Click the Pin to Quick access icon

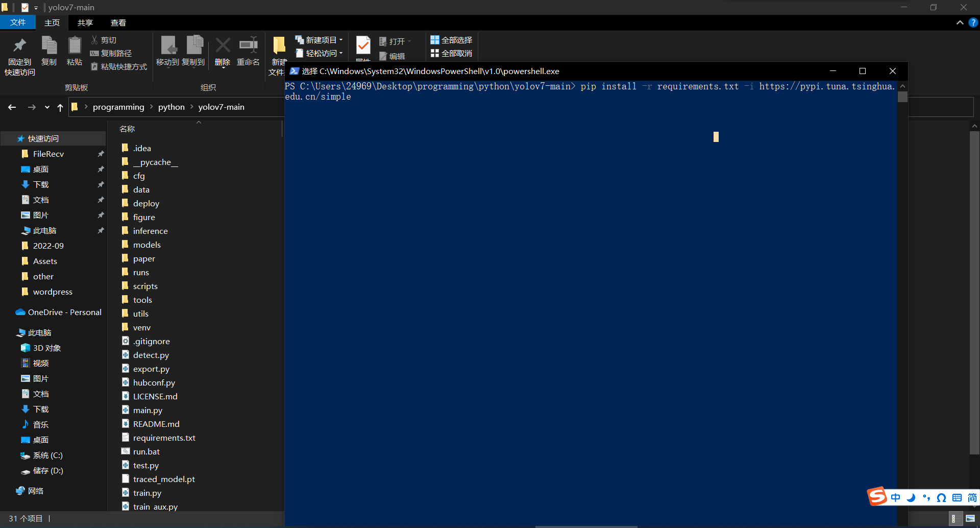(19, 46)
